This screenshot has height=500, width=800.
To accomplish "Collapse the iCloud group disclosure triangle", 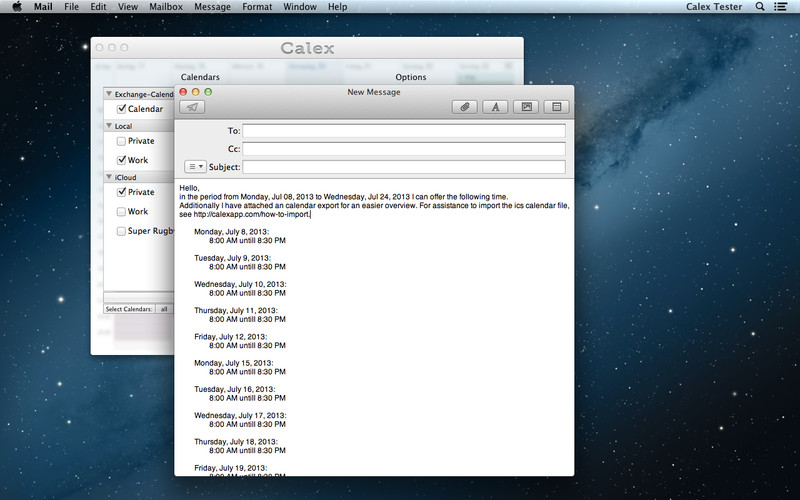I will point(109,177).
